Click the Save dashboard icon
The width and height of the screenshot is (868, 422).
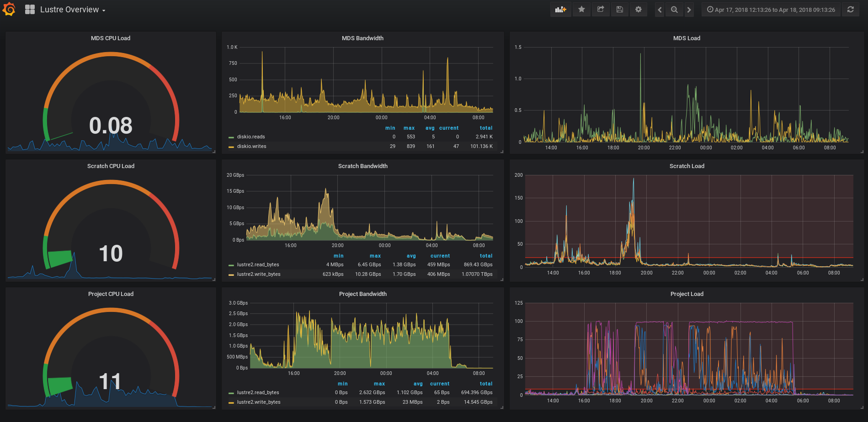tap(620, 10)
